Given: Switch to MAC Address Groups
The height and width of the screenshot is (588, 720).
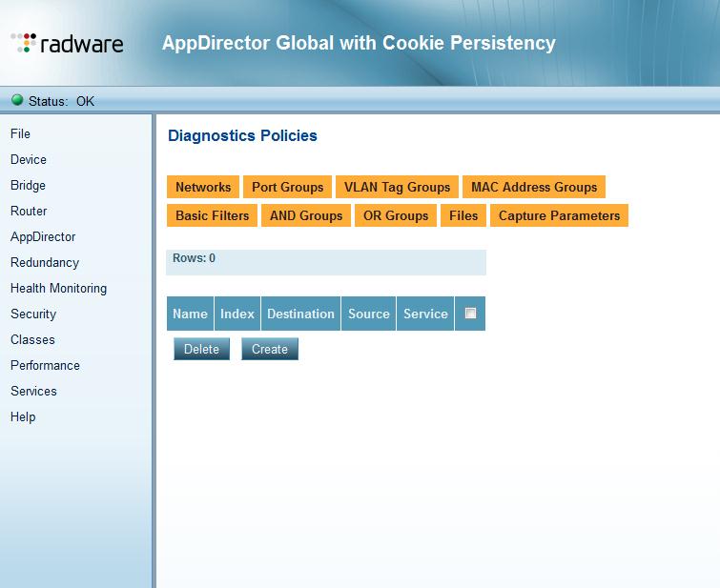Looking at the screenshot, I should pyautogui.click(x=534, y=187).
